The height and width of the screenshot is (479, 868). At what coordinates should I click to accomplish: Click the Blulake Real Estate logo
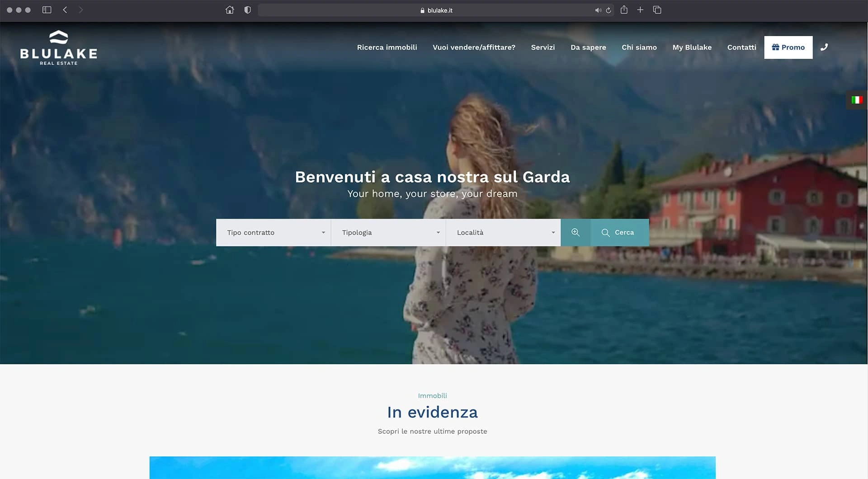tap(59, 48)
